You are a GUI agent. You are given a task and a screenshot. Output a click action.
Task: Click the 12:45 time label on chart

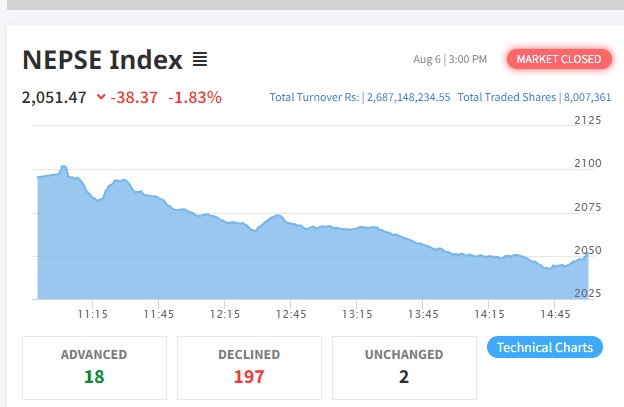coord(291,314)
